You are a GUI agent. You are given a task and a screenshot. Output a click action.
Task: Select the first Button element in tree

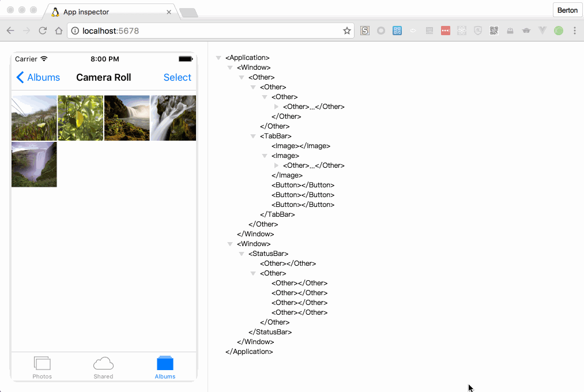pyautogui.click(x=303, y=185)
